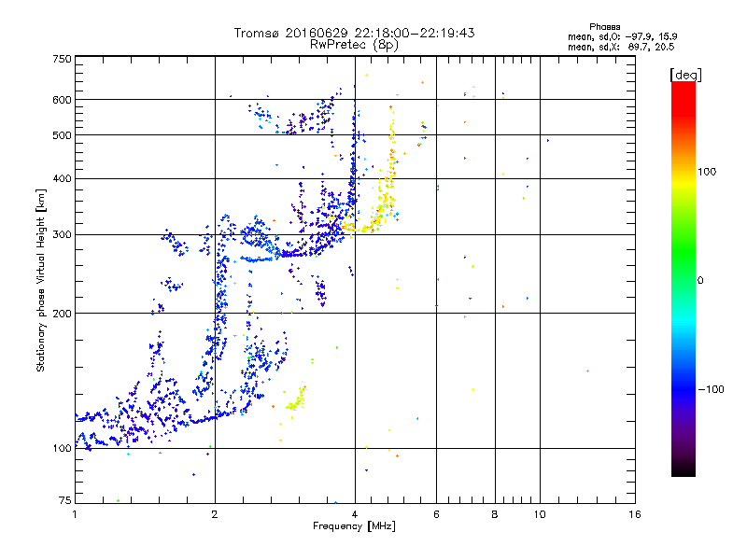Click the x-axis tick label '1'
This screenshot has width=747, height=560.
[75, 514]
